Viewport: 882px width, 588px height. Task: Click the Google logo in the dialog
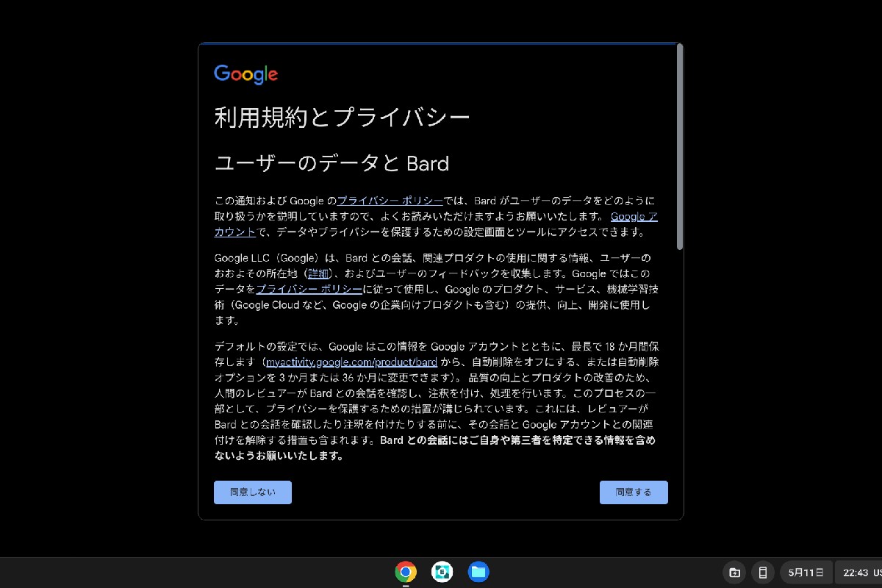pyautogui.click(x=245, y=73)
